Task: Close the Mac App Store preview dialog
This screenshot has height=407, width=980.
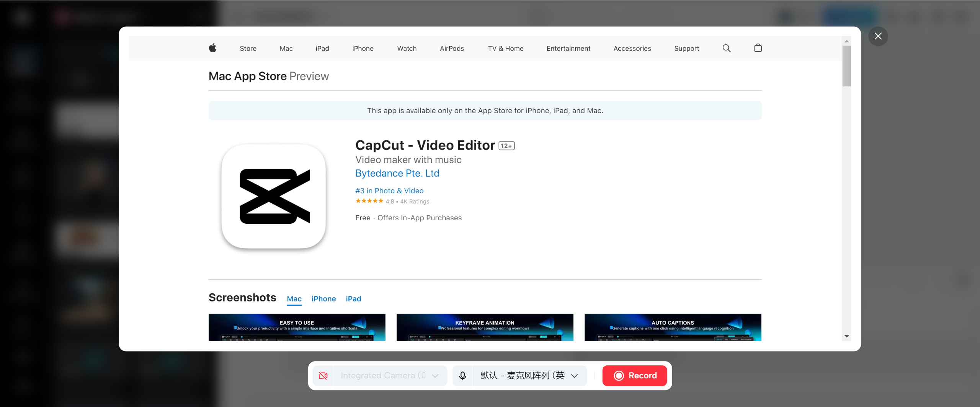Action: pos(878,36)
